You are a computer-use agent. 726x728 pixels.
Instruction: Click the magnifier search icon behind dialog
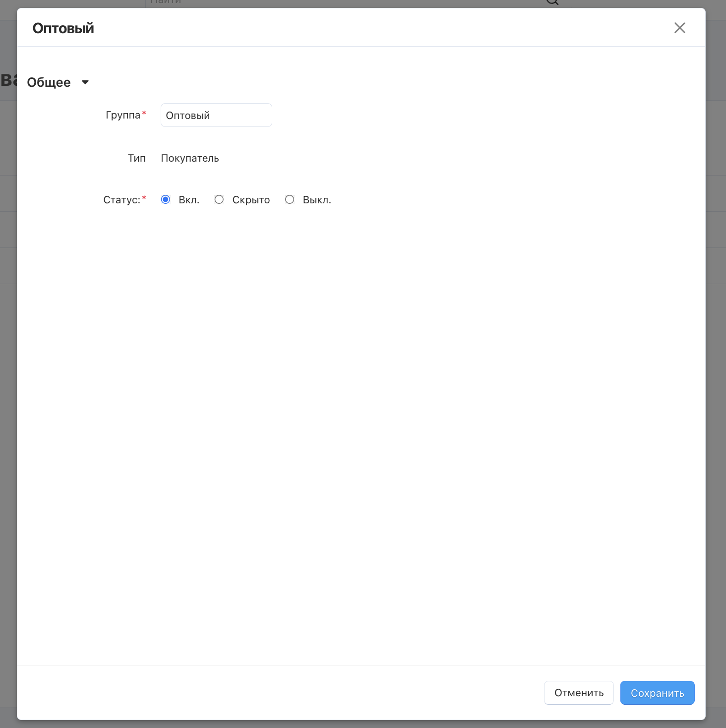pos(552,2)
